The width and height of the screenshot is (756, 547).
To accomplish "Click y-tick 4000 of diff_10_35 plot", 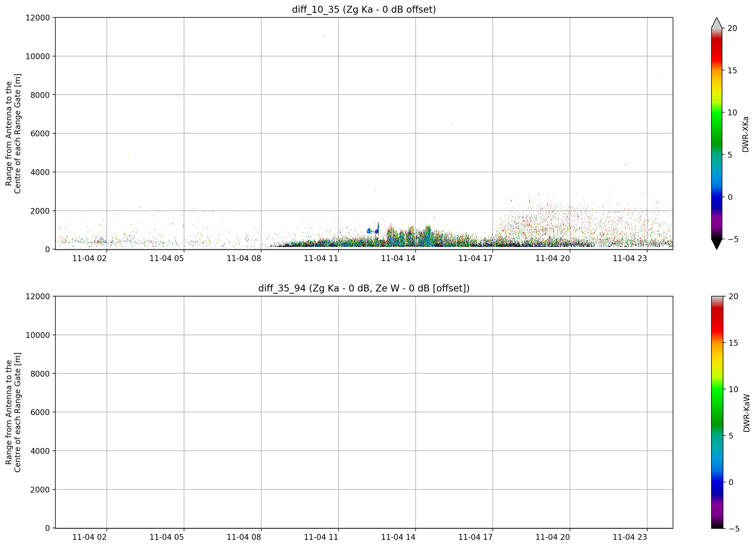I will [40, 172].
